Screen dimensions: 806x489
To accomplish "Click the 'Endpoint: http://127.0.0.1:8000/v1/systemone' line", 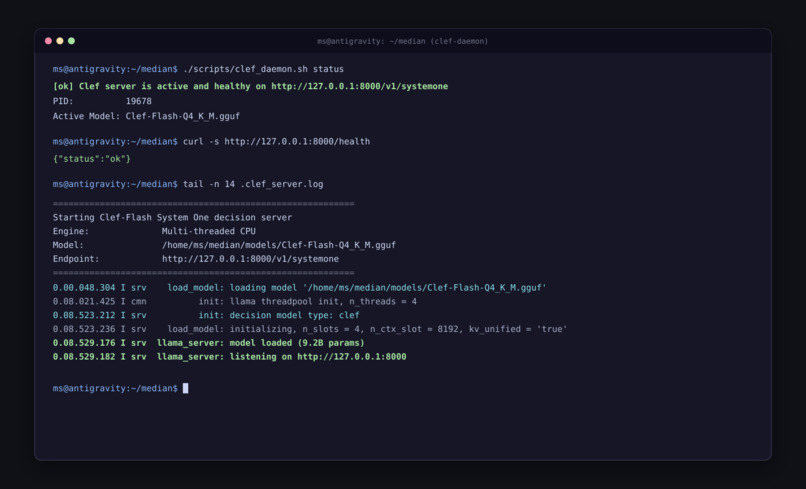I will [196, 259].
